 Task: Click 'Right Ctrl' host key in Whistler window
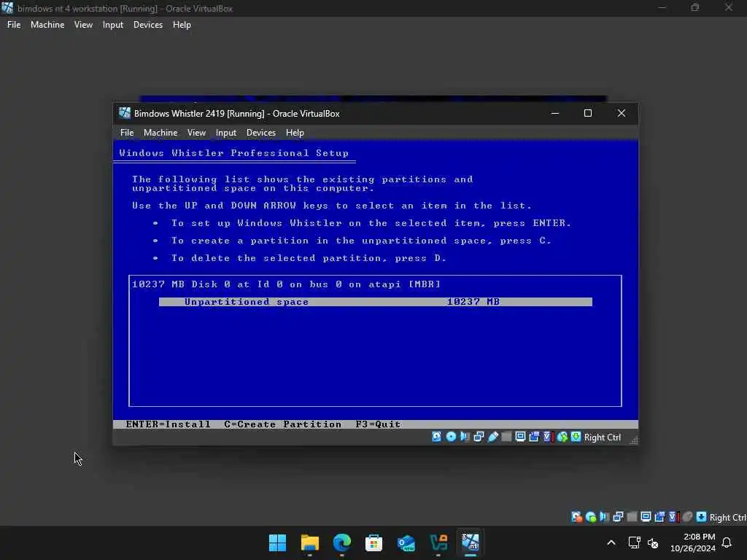coord(602,437)
